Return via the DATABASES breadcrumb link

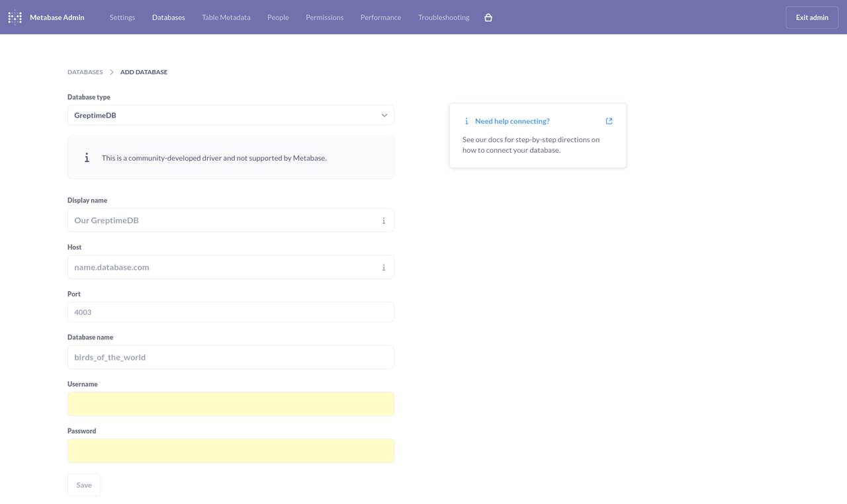click(85, 71)
